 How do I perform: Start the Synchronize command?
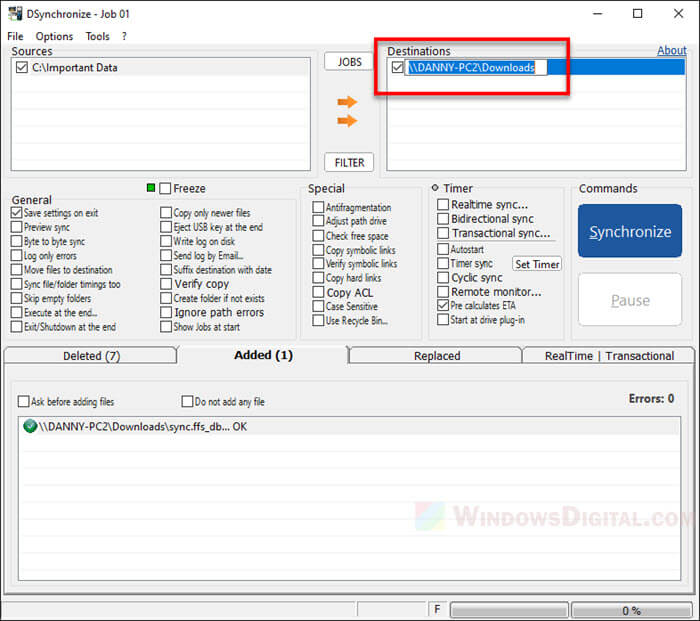click(x=630, y=231)
